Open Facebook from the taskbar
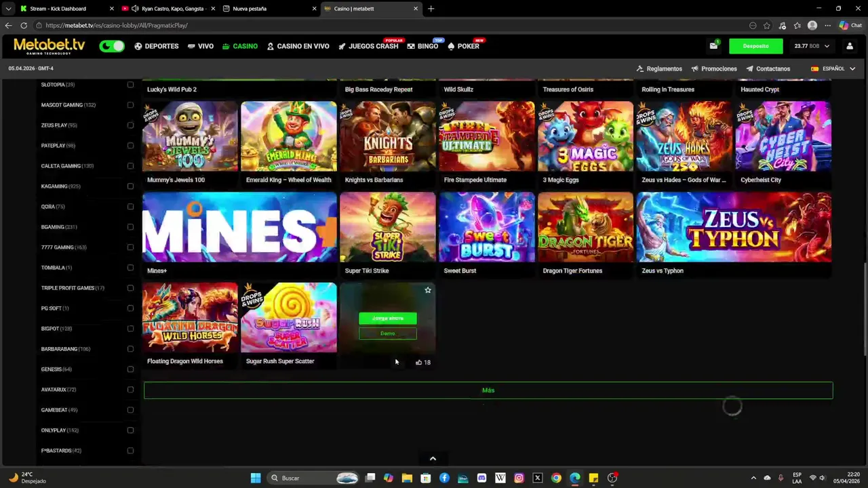The image size is (868, 488). click(444, 478)
